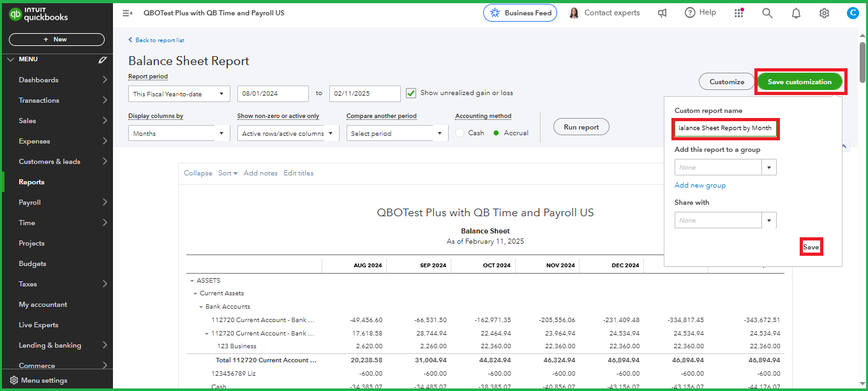
Task: Click Save in the customization popup
Action: (811, 247)
